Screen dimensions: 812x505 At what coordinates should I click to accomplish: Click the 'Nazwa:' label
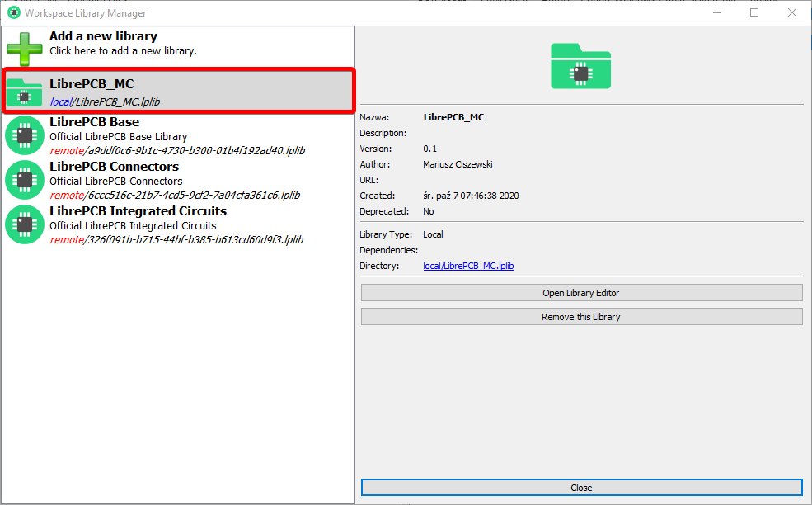coord(374,117)
